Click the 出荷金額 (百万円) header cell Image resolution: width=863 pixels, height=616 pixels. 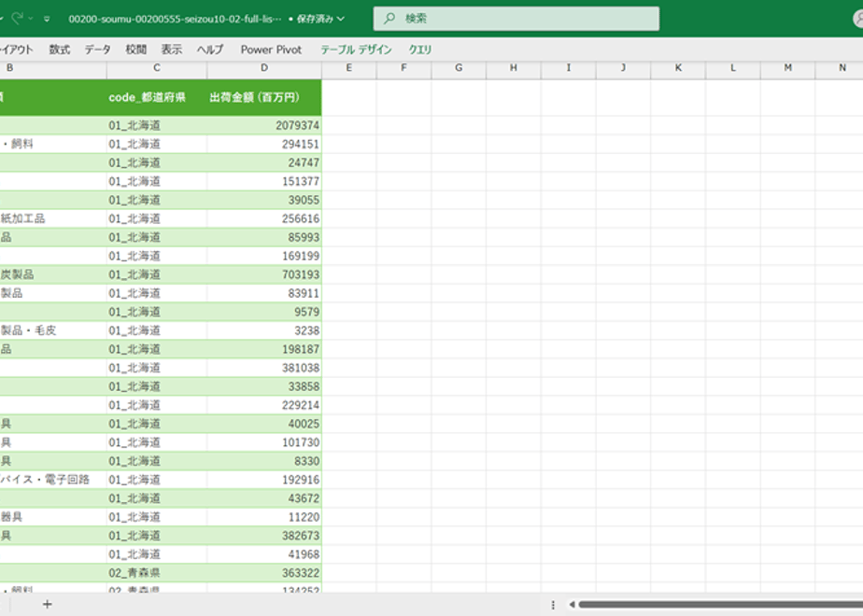pyautogui.click(x=264, y=97)
